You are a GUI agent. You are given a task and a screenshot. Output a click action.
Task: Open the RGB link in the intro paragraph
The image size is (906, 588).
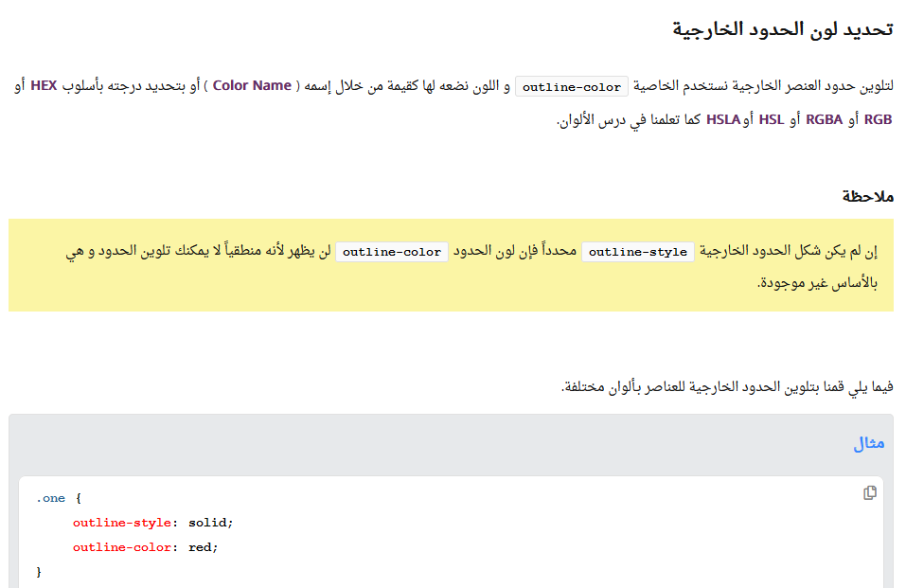[x=879, y=118]
